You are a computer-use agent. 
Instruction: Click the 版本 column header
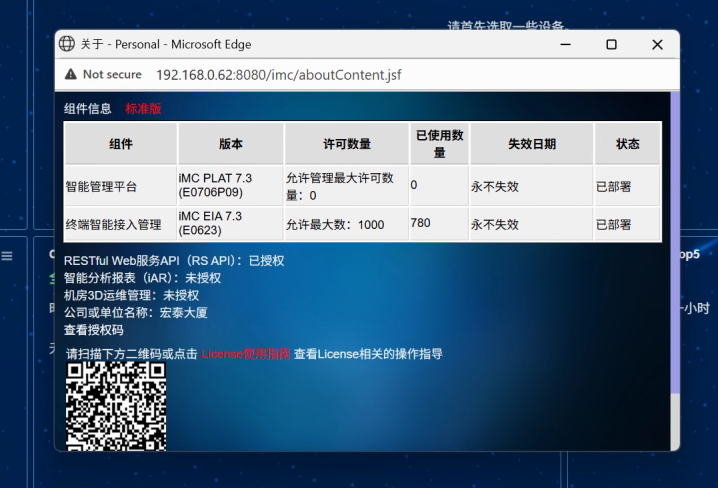point(230,144)
